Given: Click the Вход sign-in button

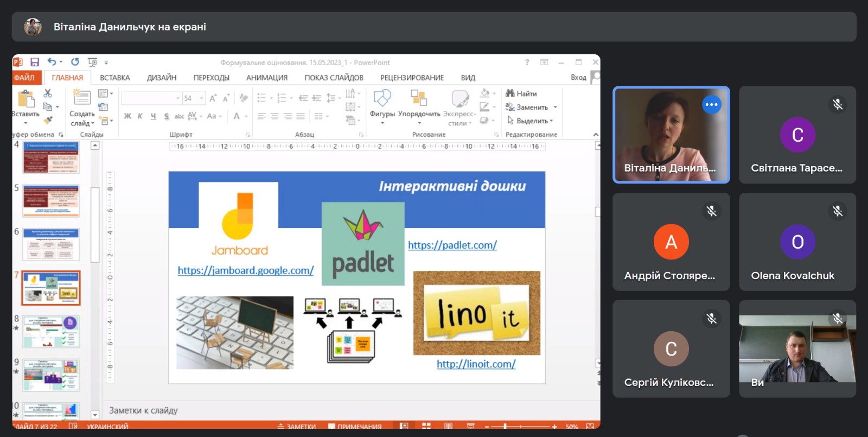Looking at the screenshot, I should [578, 78].
